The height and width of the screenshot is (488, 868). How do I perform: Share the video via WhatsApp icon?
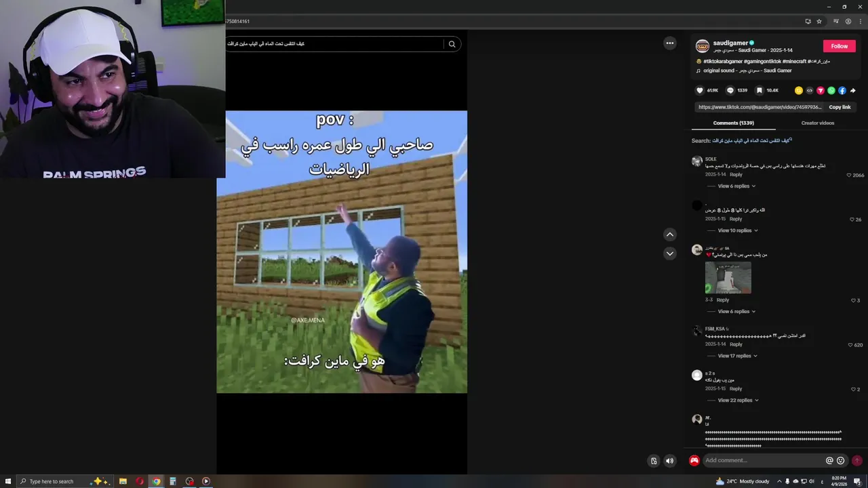pos(831,90)
